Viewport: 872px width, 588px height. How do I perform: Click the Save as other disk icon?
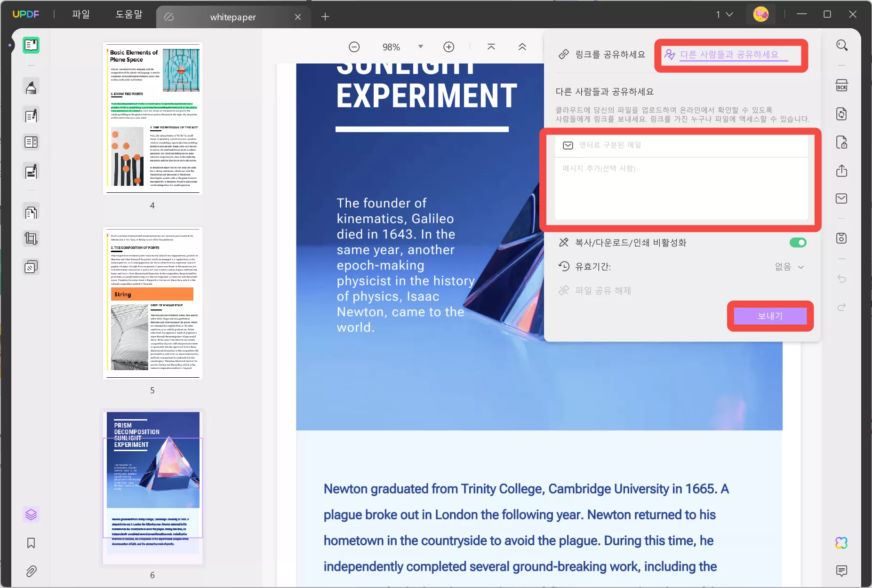[842, 238]
